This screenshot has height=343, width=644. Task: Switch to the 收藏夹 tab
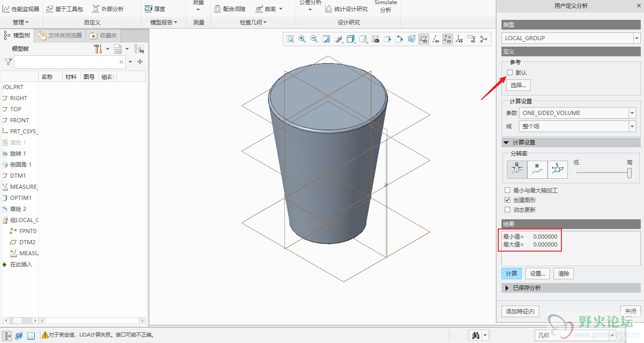click(x=103, y=35)
